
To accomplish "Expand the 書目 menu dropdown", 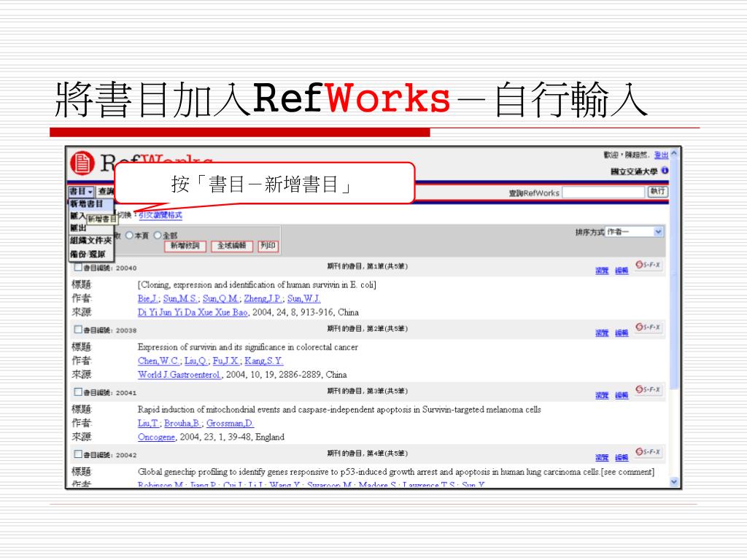I will coord(81,192).
